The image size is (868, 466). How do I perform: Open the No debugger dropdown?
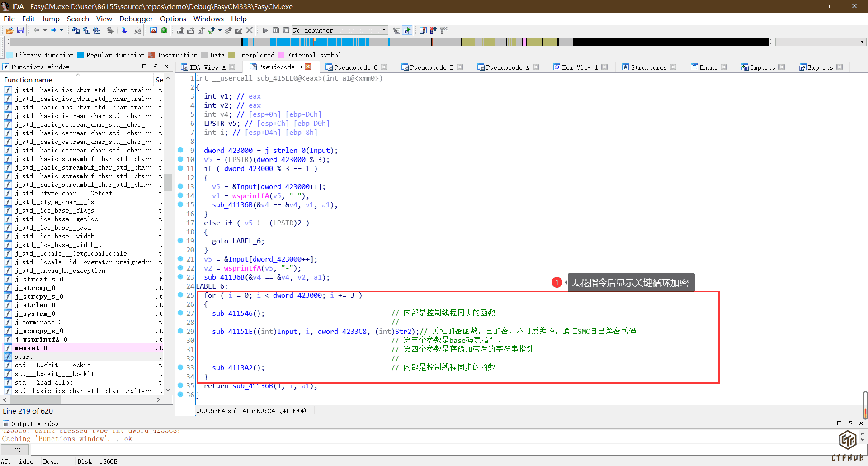pos(384,30)
